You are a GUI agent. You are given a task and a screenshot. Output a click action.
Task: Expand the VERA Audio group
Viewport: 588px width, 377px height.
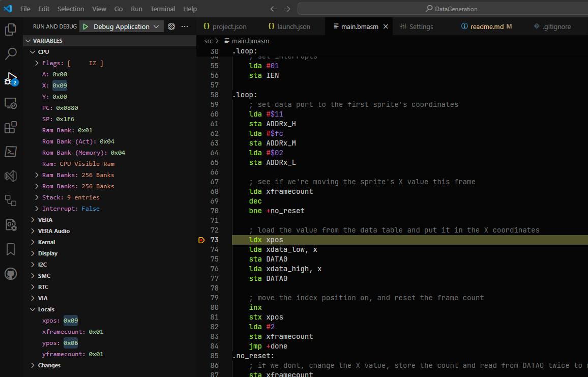click(33, 231)
